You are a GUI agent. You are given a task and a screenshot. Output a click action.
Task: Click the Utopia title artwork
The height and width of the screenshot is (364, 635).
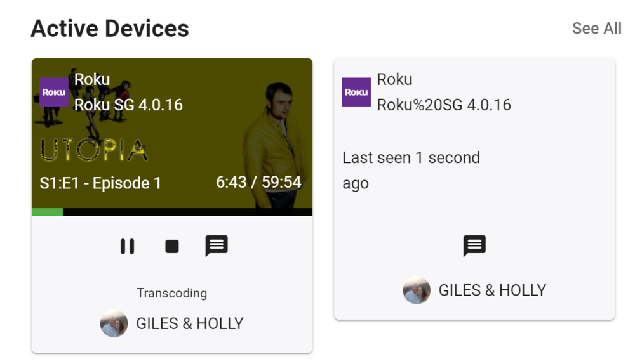point(94,150)
